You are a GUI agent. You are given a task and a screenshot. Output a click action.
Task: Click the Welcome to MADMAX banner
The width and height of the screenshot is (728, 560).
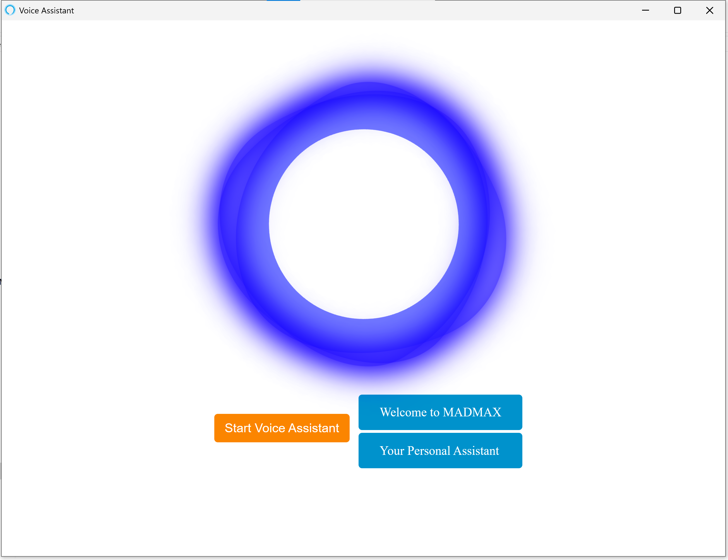point(440,412)
